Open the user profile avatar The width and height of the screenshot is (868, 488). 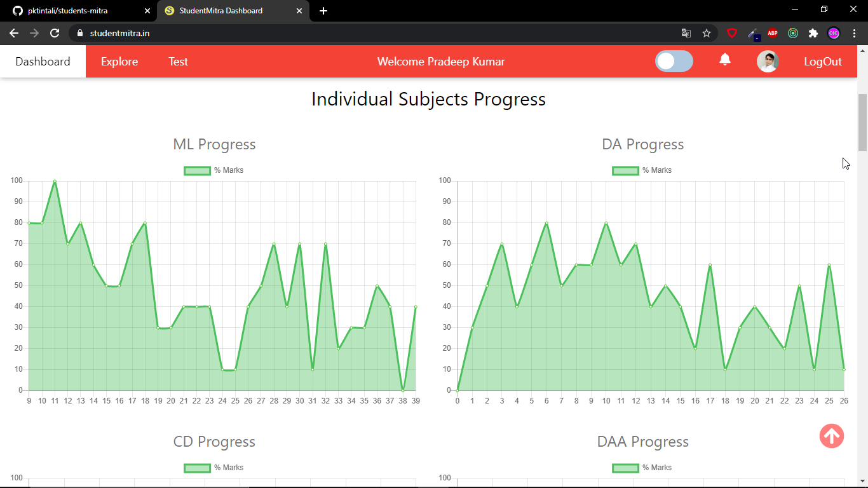tap(768, 62)
